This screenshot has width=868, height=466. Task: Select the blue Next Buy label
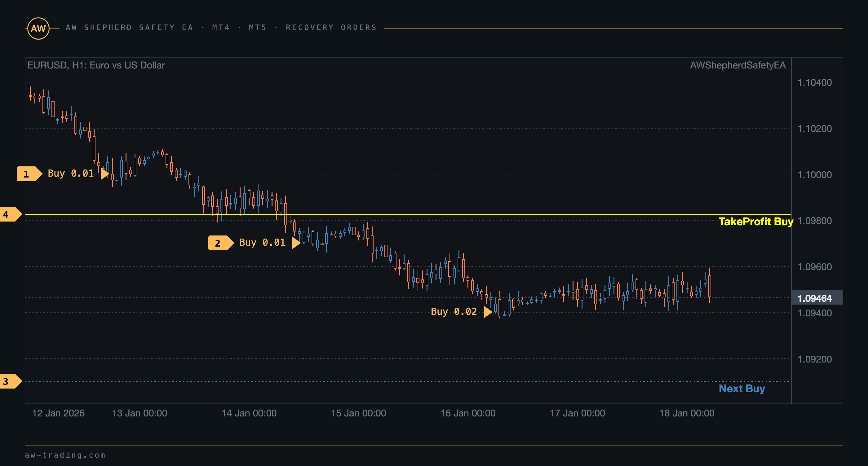(742, 389)
